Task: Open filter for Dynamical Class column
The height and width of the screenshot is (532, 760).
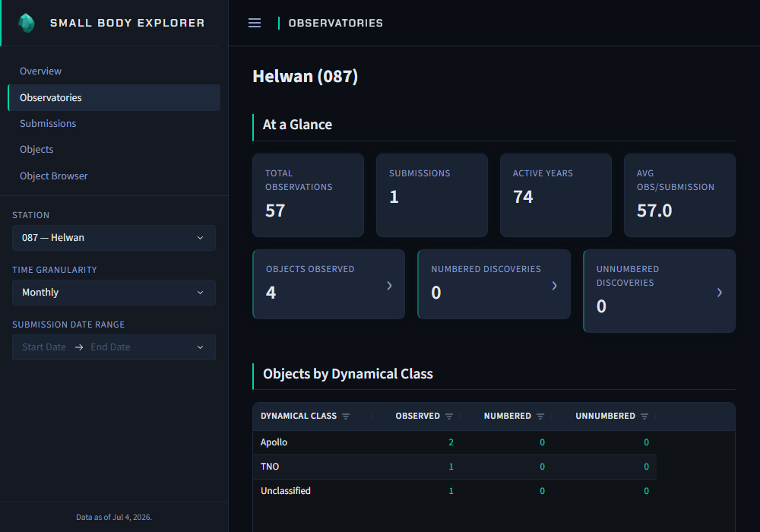Action: [346, 416]
